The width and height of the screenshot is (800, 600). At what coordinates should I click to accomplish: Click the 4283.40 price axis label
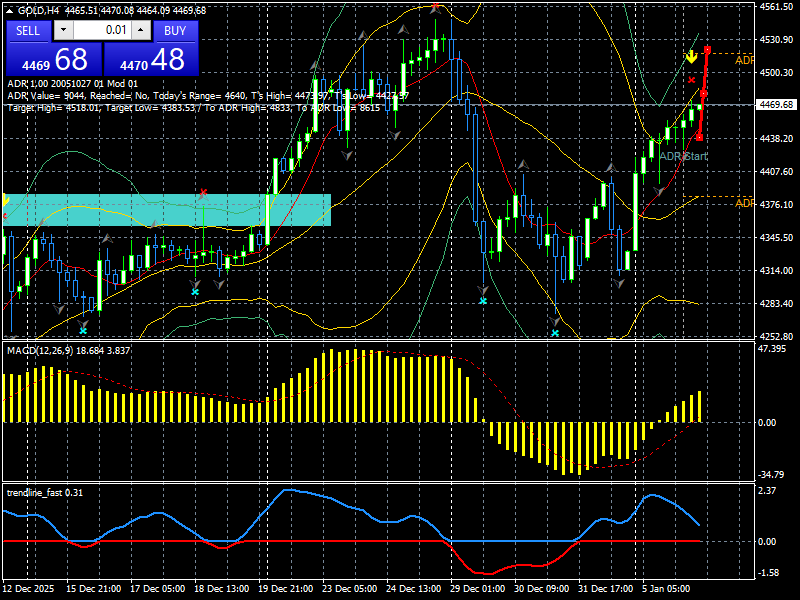coord(776,304)
